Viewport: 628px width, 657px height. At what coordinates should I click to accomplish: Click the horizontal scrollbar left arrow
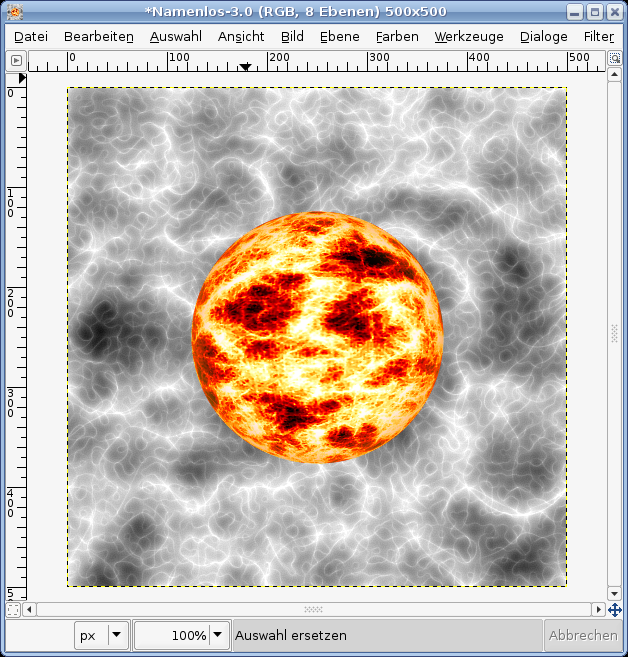pyautogui.click(x=29, y=610)
